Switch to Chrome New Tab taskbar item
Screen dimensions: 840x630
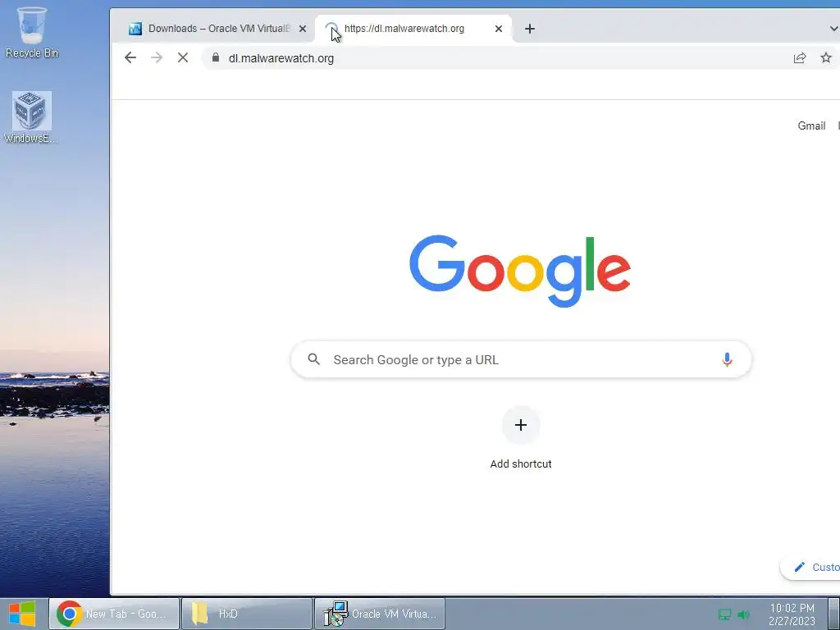[x=113, y=614]
